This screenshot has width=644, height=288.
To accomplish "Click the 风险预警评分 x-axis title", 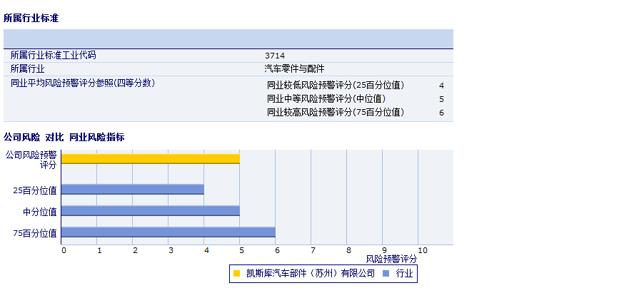I will pyautogui.click(x=391, y=259).
